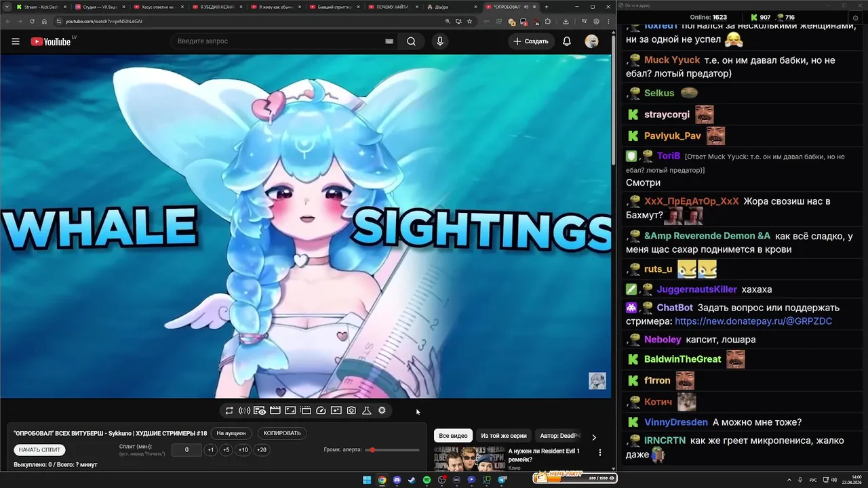Select the Все видео chip
The width and height of the screenshot is (868, 488).
(453, 436)
